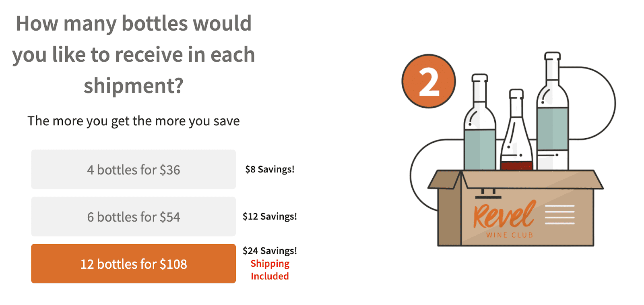Click the red wine bottle in middle
This screenshot has width=644, height=305.
point(516,130)
